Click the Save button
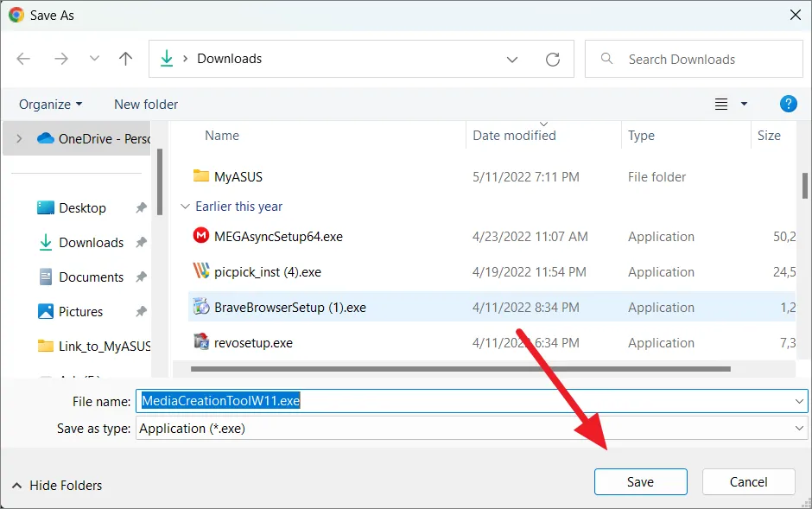This screenshot has width=812, height=509. click(x=640, y=482)
